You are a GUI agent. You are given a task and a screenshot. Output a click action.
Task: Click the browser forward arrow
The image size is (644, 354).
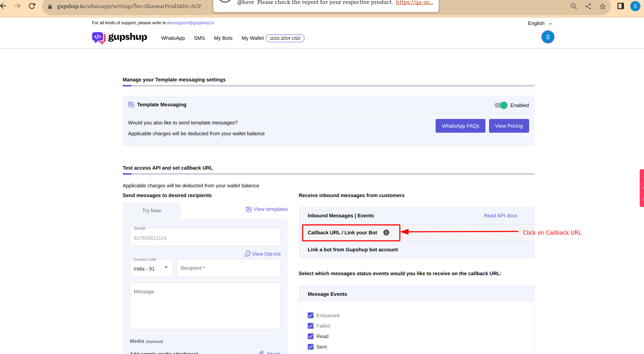click(17, 6)
